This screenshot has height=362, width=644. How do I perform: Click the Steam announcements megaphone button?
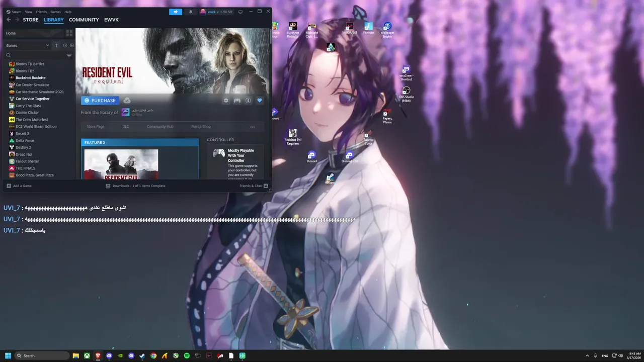pyautogui.click(x=176, y=12)
